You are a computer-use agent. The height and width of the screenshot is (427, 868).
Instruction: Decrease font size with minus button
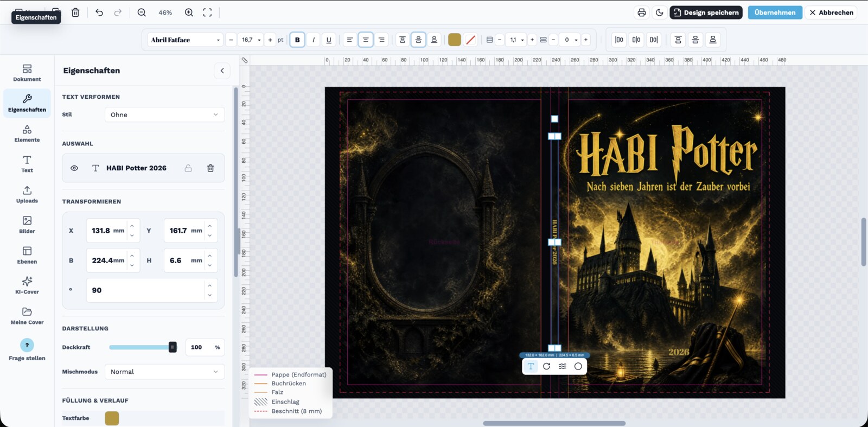pos(231,40)
